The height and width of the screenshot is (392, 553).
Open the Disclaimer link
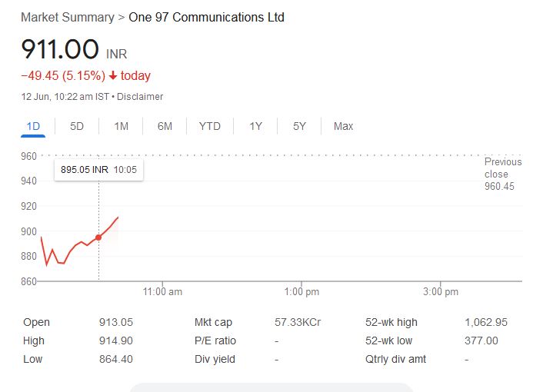[x=140, y=97]
